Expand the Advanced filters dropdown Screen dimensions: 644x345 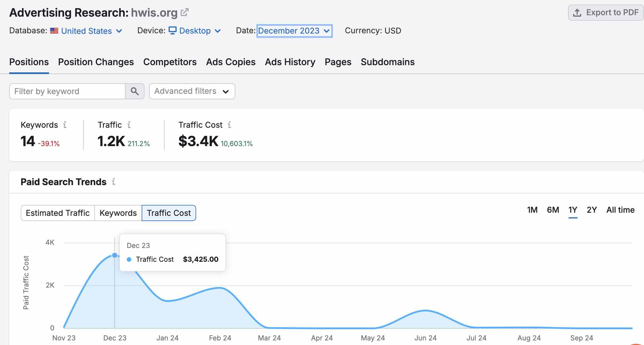(192, 91)
